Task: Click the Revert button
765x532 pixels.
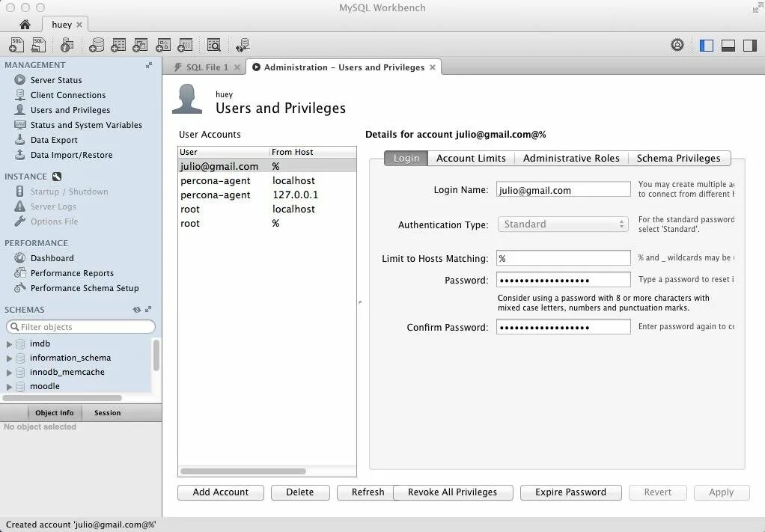Action: 658,492
